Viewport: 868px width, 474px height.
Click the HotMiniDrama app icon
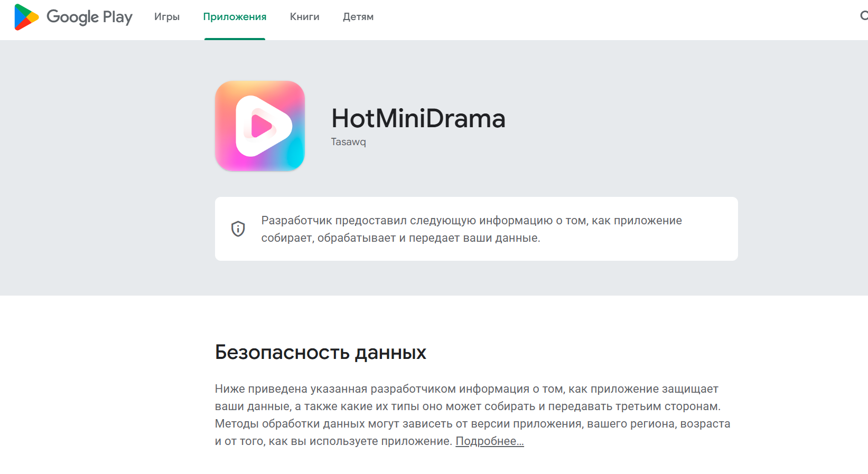(x=260, y=126)
